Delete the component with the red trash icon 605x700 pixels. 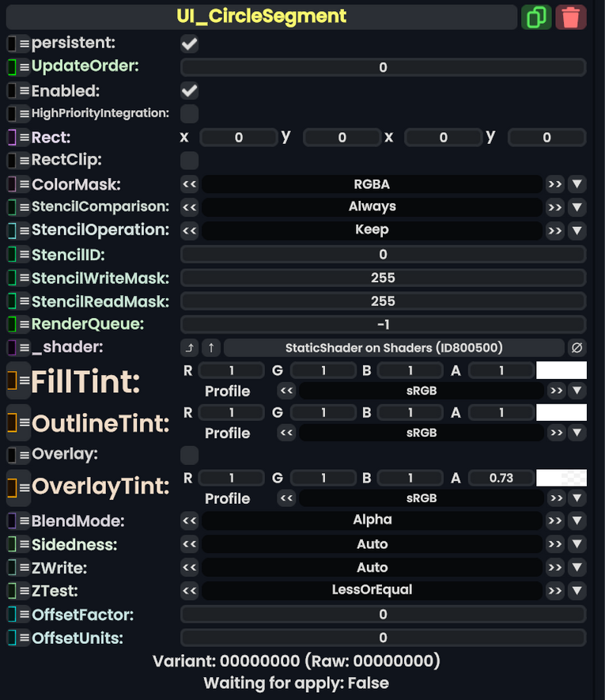571,17
